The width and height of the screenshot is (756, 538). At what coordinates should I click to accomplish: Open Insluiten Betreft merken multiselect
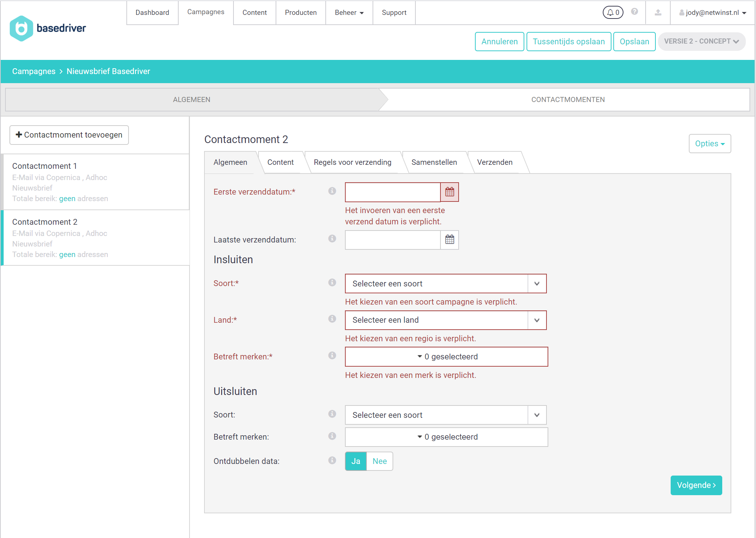[446, 357]
